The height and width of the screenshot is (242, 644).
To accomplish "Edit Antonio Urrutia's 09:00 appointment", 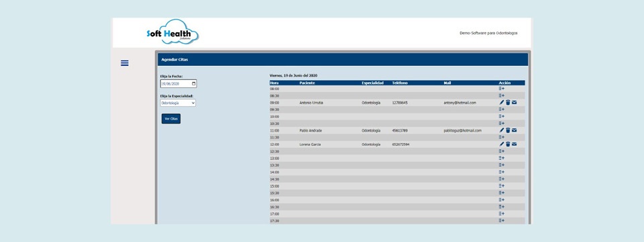I will 502,102.
